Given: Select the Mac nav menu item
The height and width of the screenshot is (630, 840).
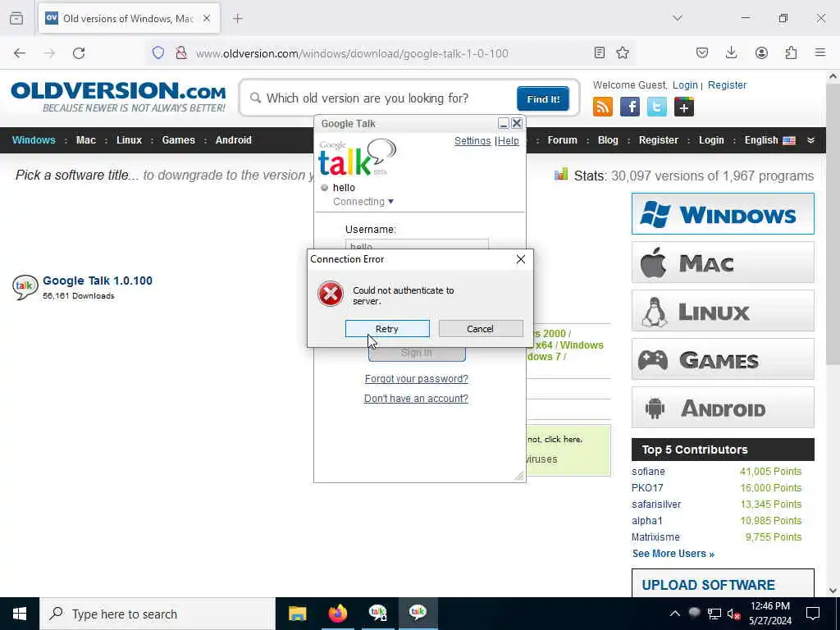Looking at the screenshot, I should tap(85, 139).
